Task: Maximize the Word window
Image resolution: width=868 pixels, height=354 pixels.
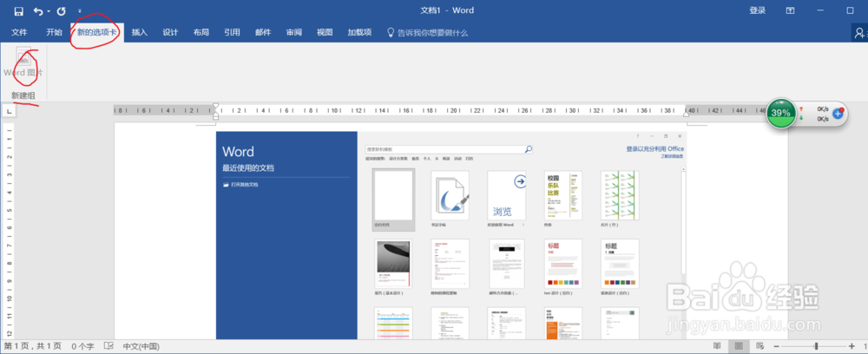Action: pyautogui.click(x=851, y=10)
